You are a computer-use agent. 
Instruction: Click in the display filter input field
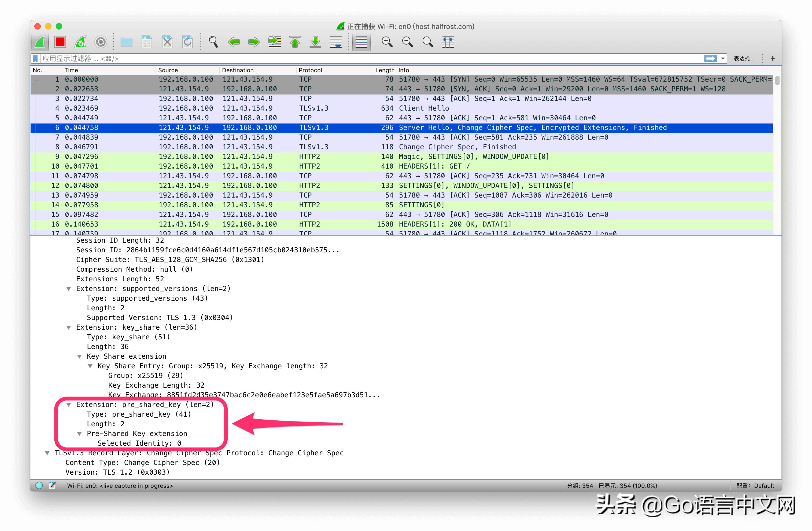341,59
